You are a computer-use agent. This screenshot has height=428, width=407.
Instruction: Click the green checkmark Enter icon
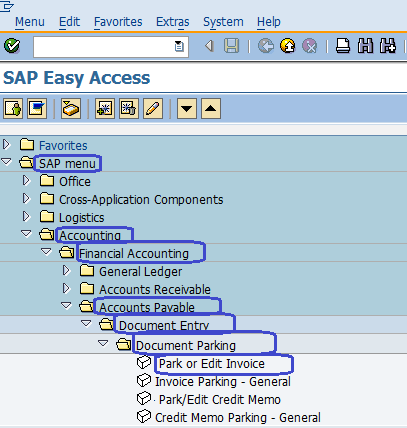12,46
